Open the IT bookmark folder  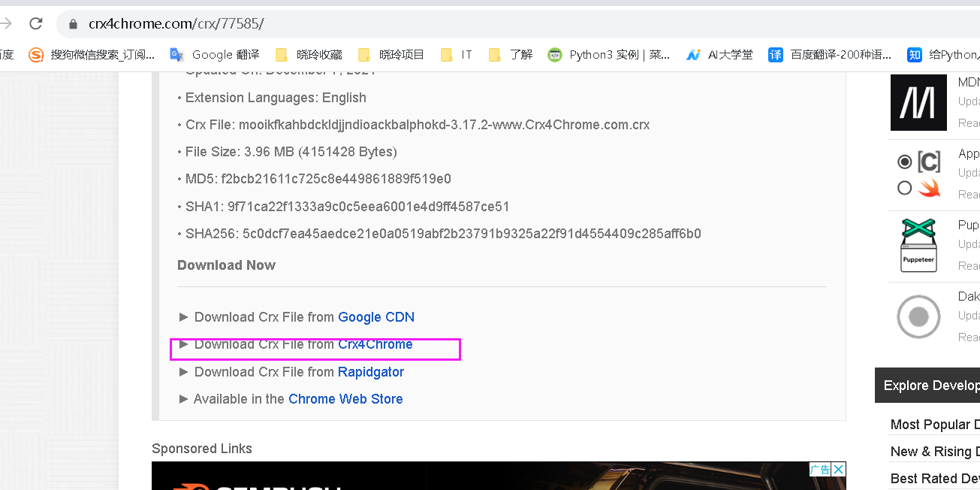point(457,54)
